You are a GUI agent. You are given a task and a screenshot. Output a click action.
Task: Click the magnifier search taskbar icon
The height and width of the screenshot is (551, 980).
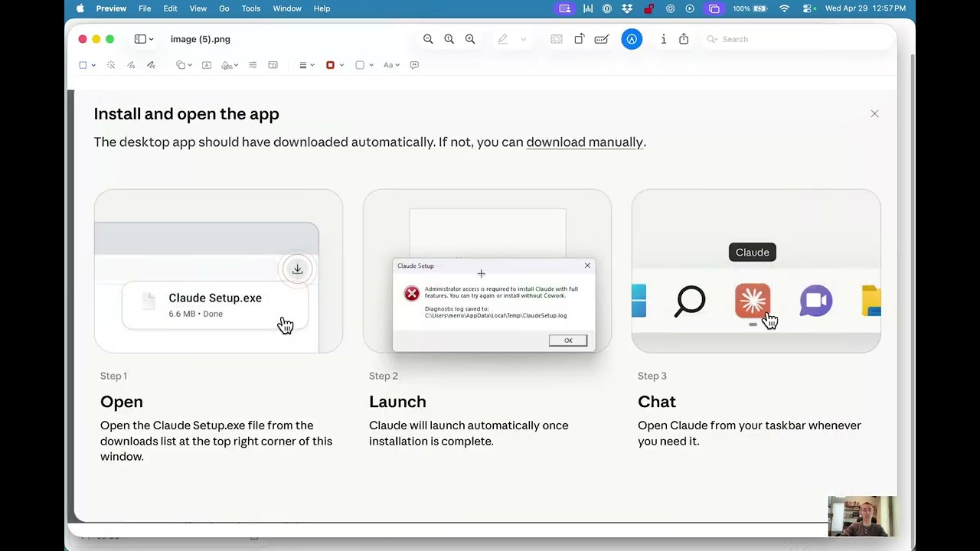[x=690, y=301]
